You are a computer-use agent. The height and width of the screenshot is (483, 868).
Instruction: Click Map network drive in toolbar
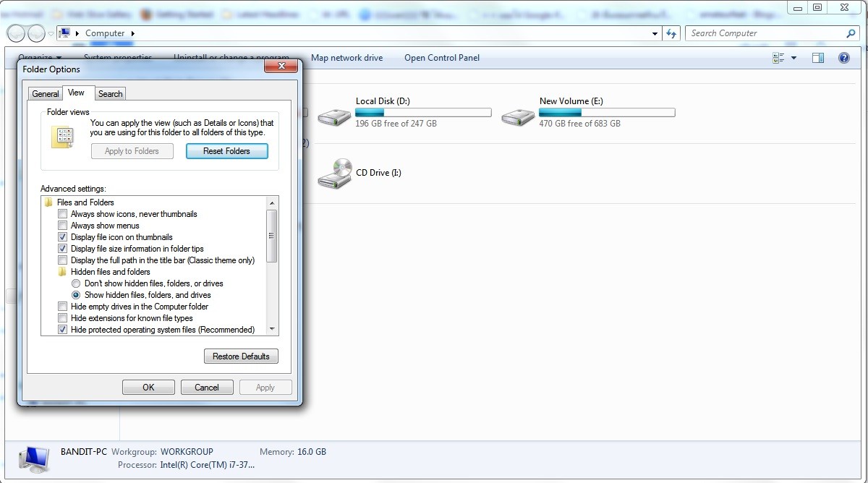click(x=346, y=58)
